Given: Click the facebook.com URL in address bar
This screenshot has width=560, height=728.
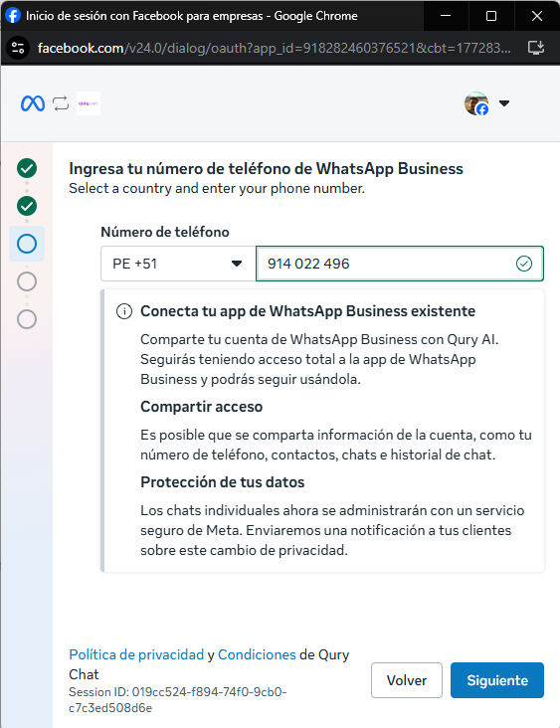Looking at the screenshot, I should [x=274, y=48].
